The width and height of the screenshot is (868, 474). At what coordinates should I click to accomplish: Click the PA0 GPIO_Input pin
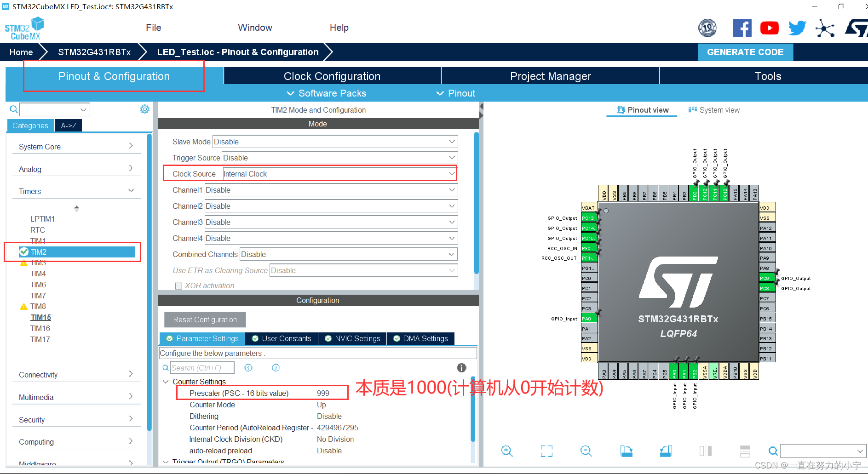[x=589, y=319]
